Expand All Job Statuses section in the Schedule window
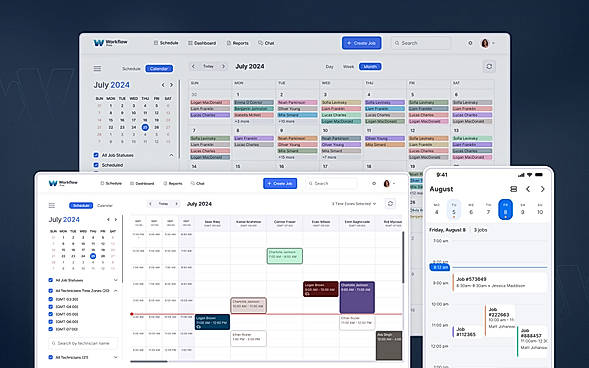The width and height of the screenshot is (589, 368). click(116, 280)
